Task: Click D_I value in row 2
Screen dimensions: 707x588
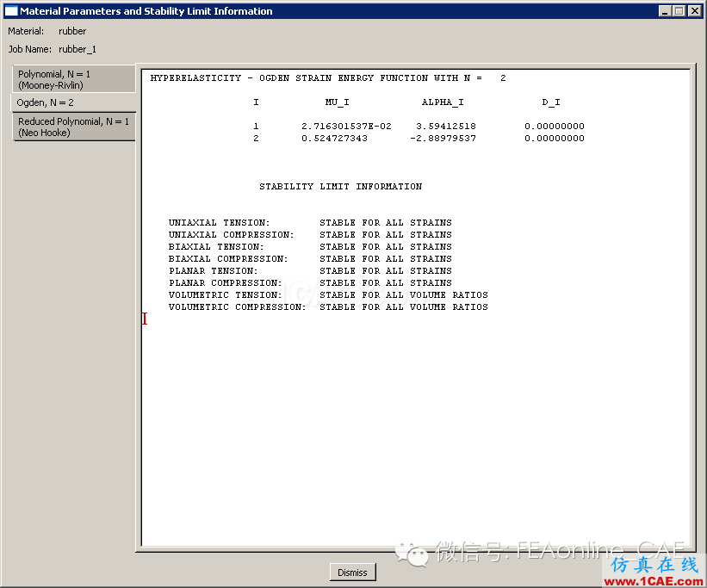Action: (555, 139)
